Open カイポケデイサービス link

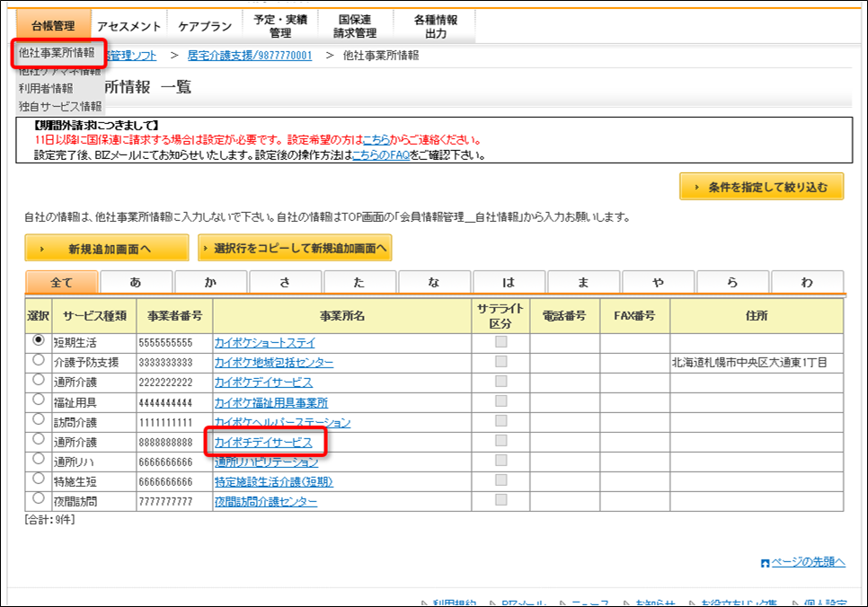pos(263,383)
